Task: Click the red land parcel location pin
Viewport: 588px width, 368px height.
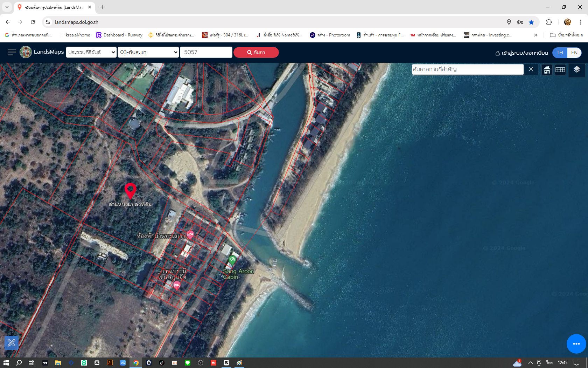Action: [x=130, y=190]
